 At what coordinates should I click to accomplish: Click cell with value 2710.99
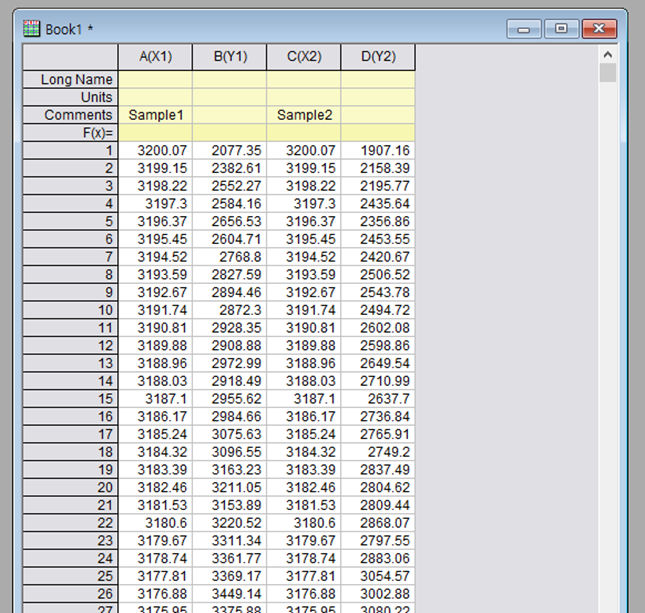click(x=378, y=381)
